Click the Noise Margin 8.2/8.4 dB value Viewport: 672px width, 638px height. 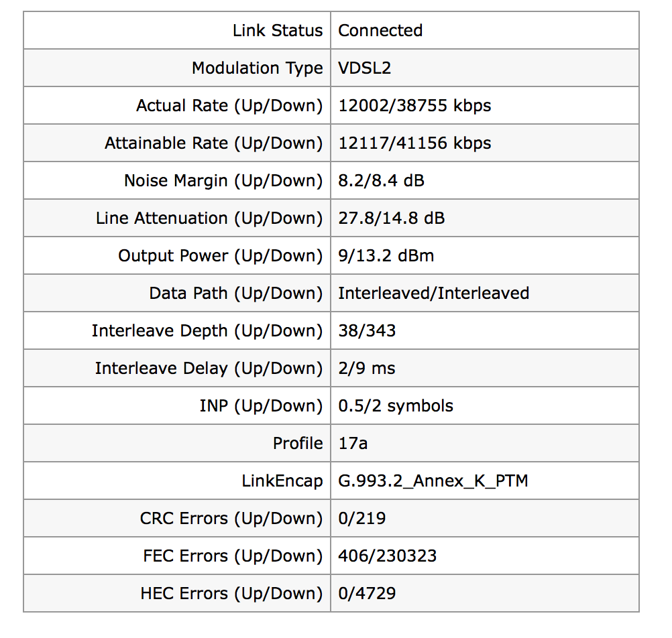coord(381,181)
